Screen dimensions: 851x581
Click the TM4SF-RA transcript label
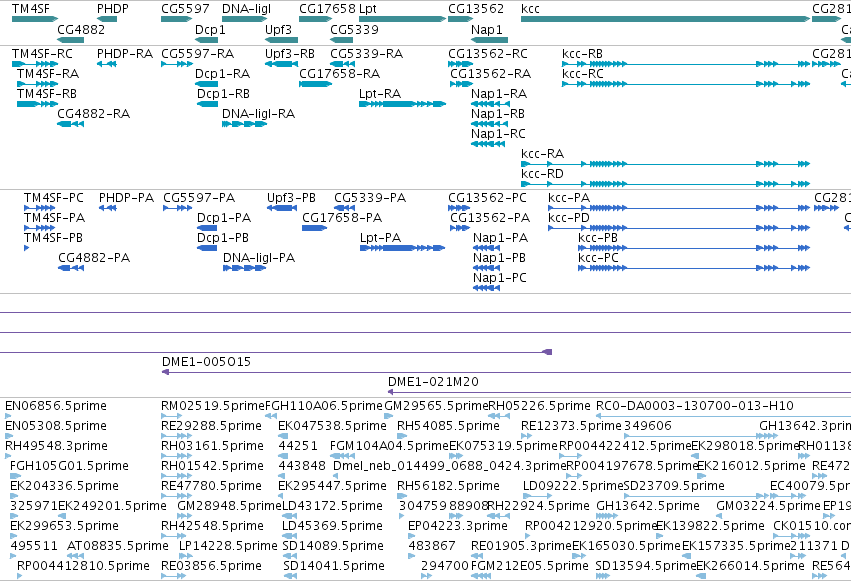[48, 74]
